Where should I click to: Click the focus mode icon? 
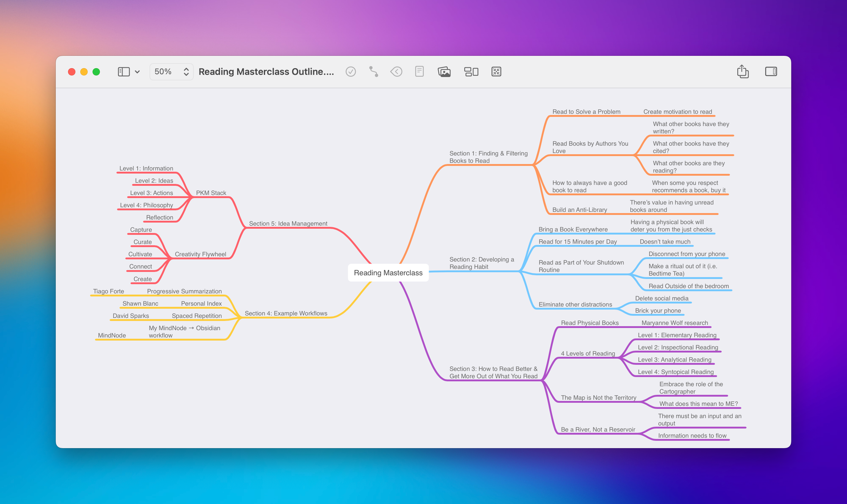tap(496, 72)
